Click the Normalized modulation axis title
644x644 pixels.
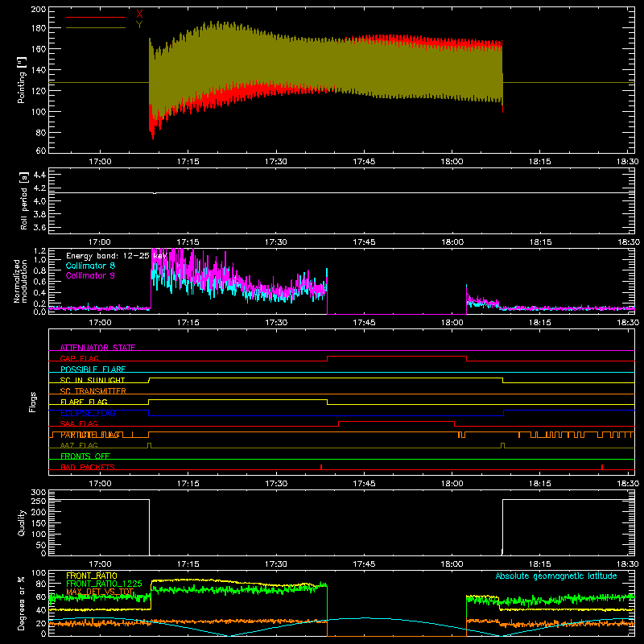pos(21,281)
